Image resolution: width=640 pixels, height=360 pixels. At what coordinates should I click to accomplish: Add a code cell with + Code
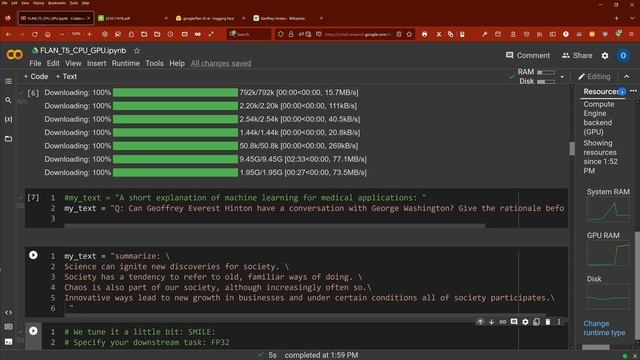click(x=36, y=76)
